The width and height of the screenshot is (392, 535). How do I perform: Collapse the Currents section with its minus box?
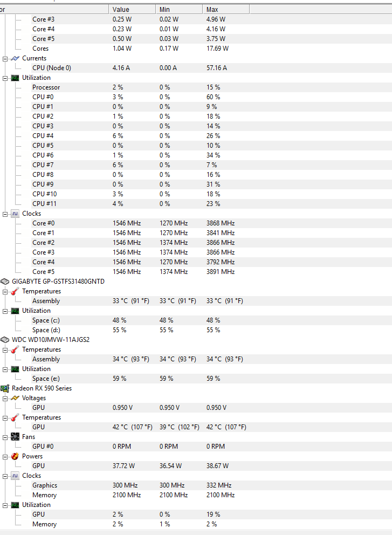click(5, 58)
